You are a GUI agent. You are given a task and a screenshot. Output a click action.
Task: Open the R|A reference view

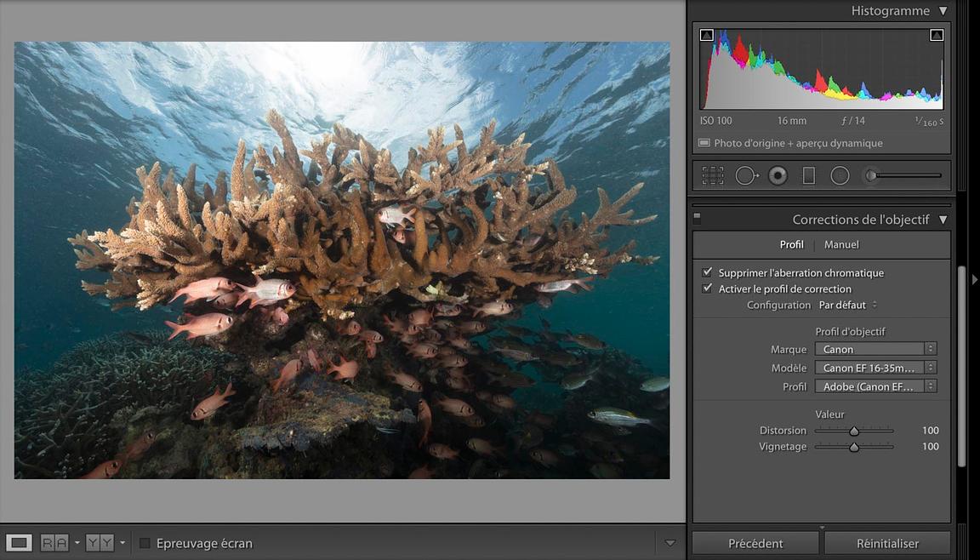point(54,542)
